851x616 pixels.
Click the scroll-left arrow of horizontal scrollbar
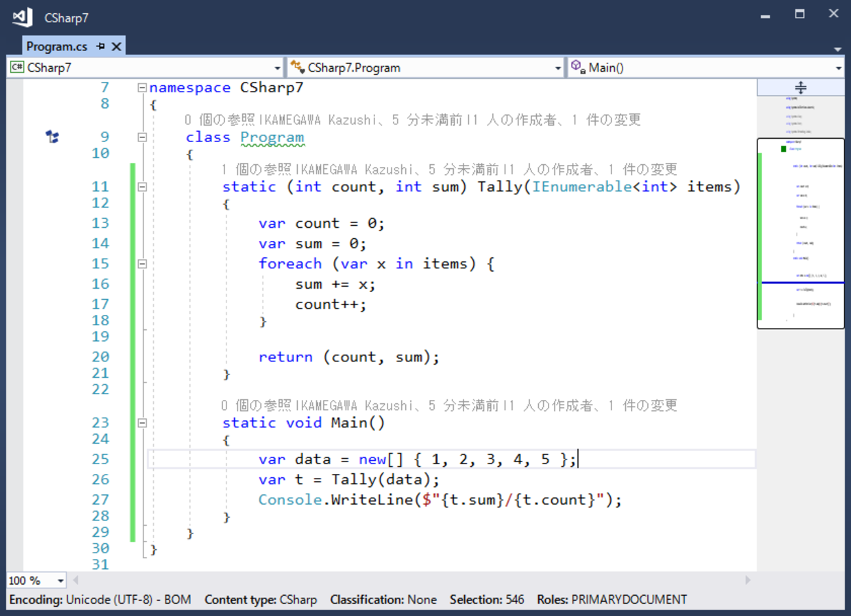click(x=76, y=580)
